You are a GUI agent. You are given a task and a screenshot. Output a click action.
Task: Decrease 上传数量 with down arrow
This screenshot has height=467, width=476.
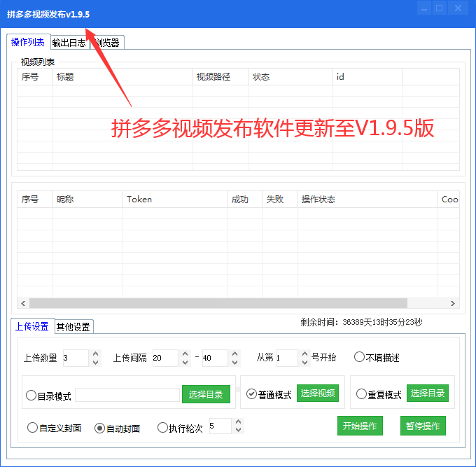[x=95, y=363]
